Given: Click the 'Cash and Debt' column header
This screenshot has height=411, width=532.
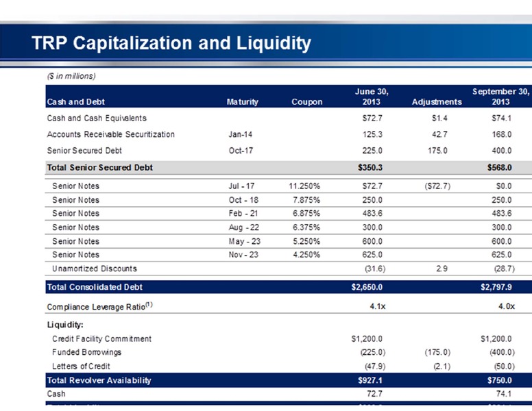Looking at the screenshot, I should pyautogui.click(x=75, y=102).
